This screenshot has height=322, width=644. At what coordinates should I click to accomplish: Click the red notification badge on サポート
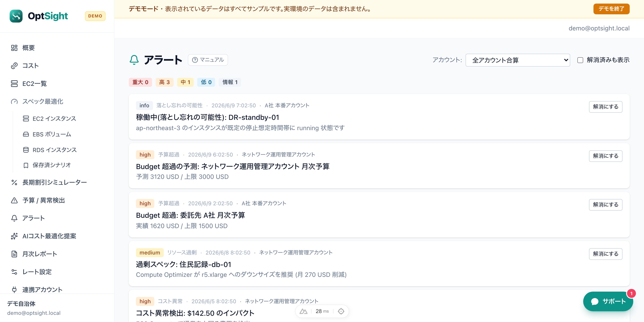point(631,294)
